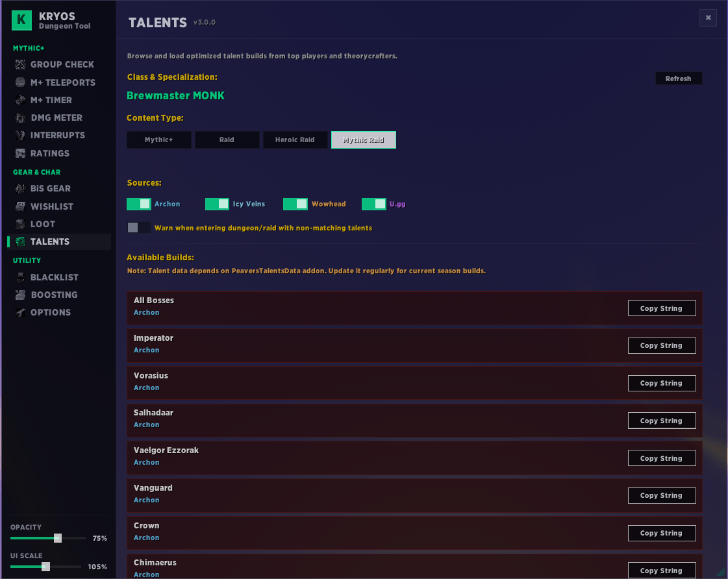This screenshot has width=728, height=579.
Task: Click the DMG Meter sidebar icon
Action: pos(20,118)
